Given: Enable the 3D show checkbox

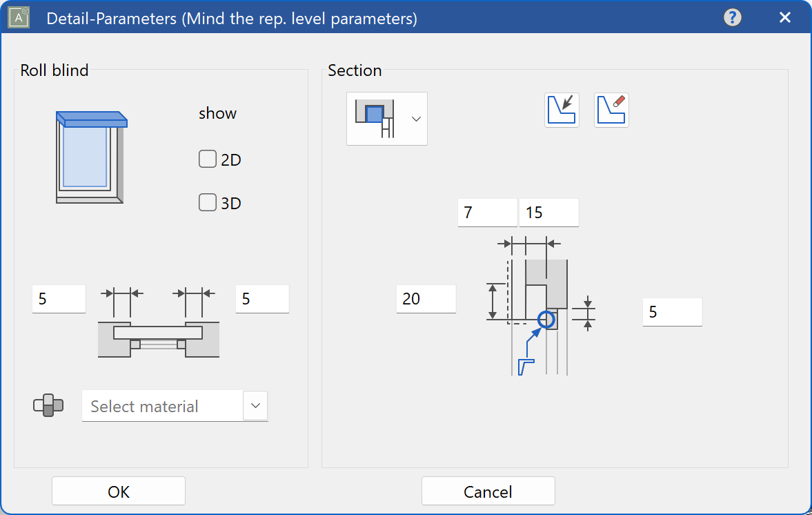Looking at the screenshot, I should pos(208,202).
